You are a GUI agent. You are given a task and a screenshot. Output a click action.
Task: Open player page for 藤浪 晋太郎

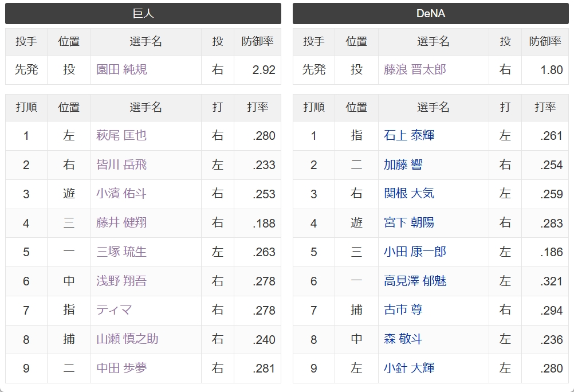pos(415,69)
